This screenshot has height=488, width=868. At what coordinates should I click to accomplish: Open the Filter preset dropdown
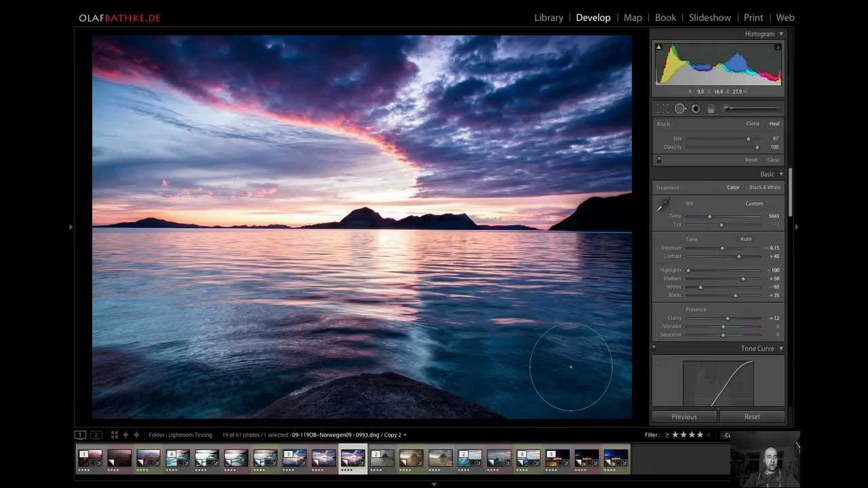727,435
